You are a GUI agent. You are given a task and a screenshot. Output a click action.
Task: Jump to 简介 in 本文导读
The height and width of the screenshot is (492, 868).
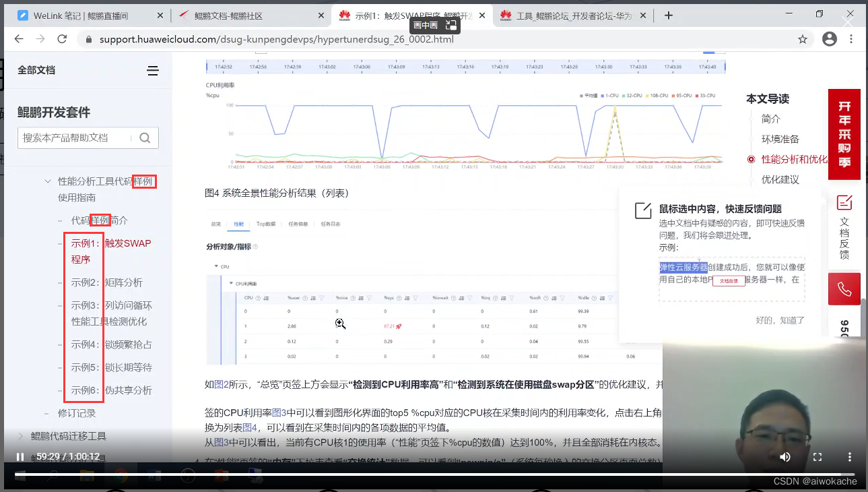tap(771, 119)
